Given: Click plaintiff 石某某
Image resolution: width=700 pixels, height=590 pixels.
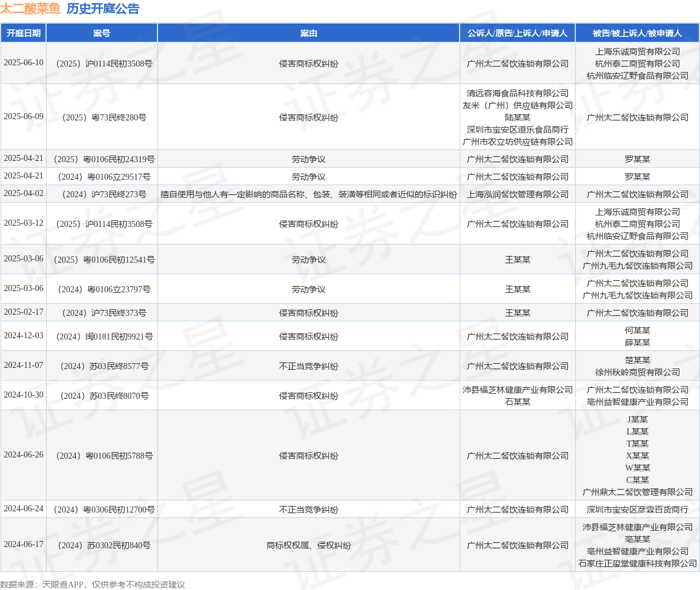Looking at the screenshot, I should 517,402.
